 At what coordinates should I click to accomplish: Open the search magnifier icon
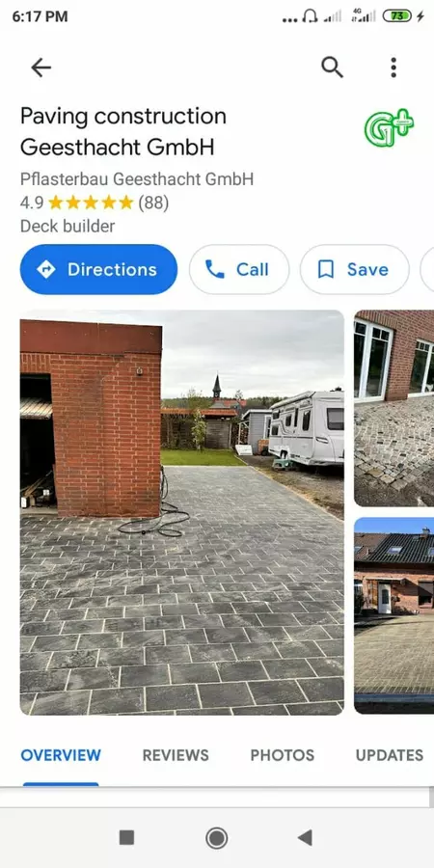point(332,68)
